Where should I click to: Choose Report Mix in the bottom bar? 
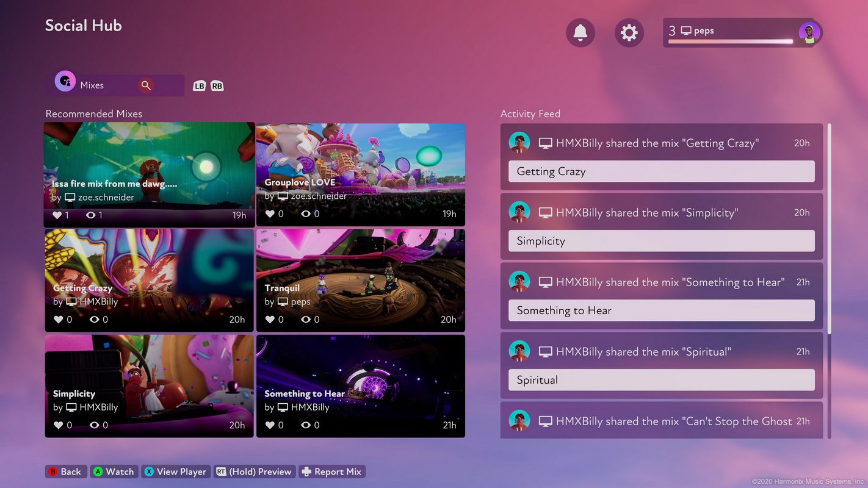tap(331, 472)
